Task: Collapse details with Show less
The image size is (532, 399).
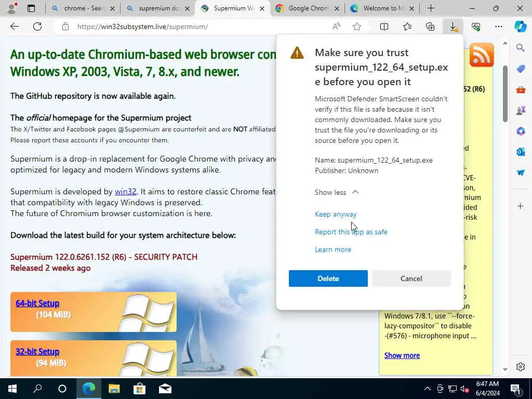Action: tap(336, 192)
